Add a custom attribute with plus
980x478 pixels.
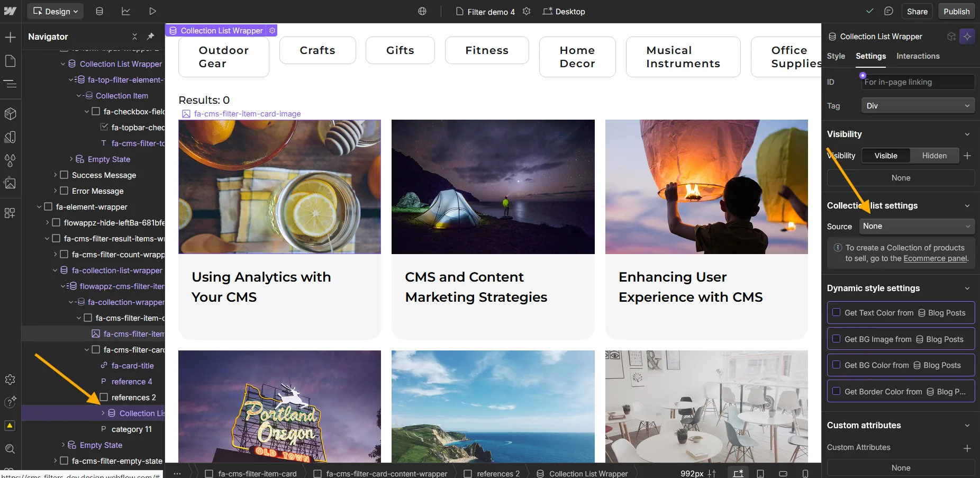967,448
